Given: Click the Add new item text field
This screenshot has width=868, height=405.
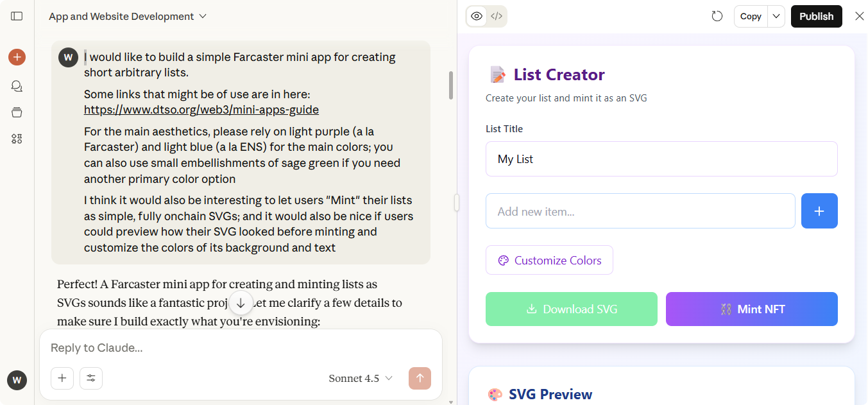Looking at the screenshot, I should point(640,211).
